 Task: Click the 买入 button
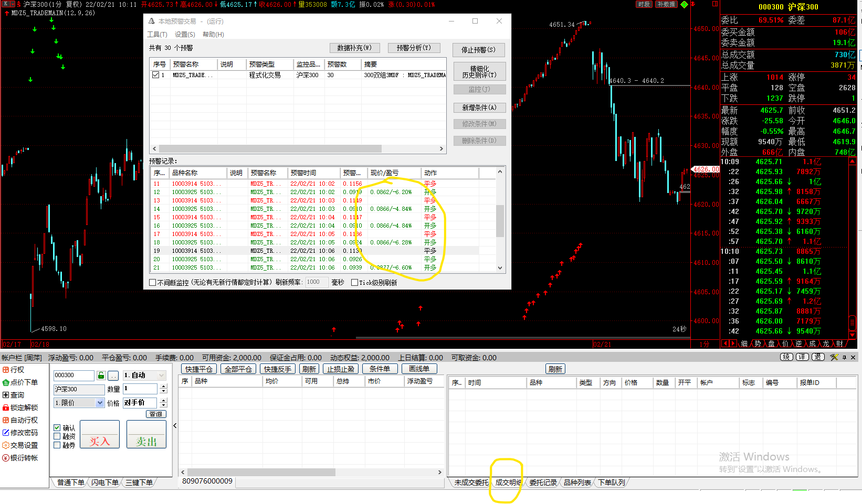click(x=100, y=435)
